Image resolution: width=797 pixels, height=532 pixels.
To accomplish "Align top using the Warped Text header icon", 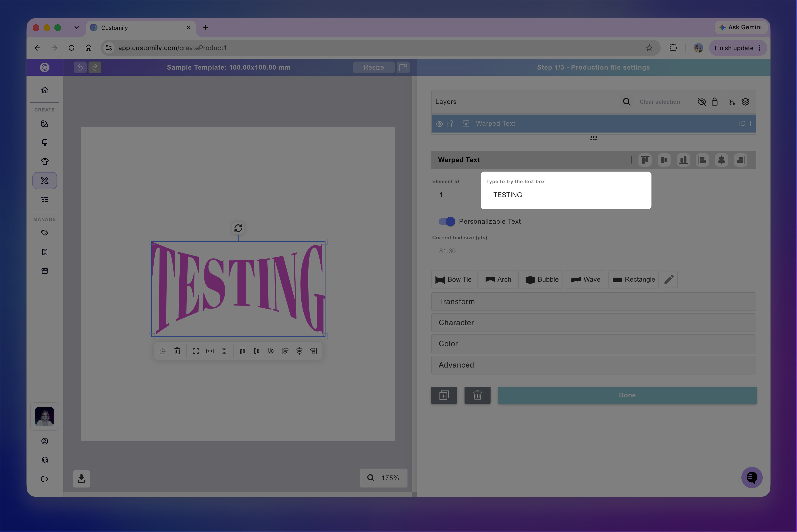I will coord(645,160).
